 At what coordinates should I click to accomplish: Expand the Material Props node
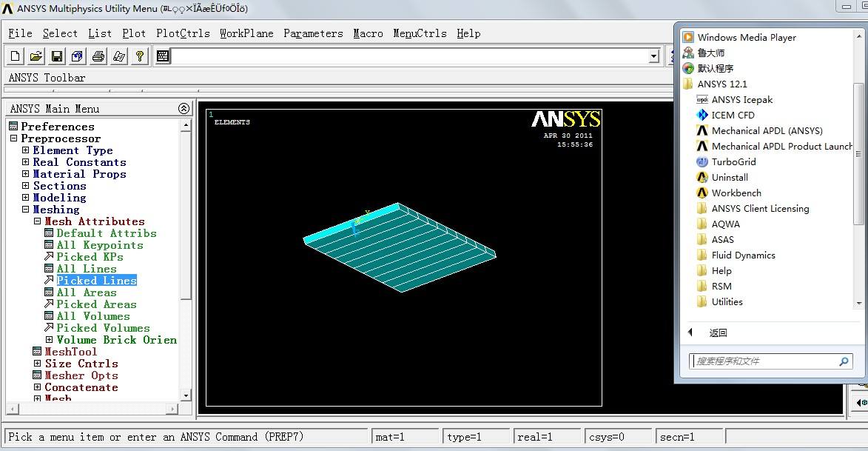click(x=25, y=174)
